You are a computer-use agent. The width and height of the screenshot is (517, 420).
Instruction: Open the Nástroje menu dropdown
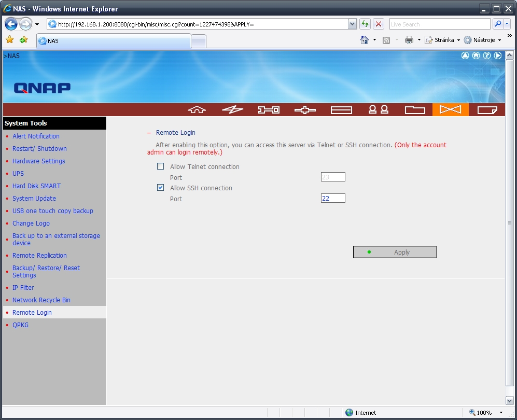tap(483, 40)
